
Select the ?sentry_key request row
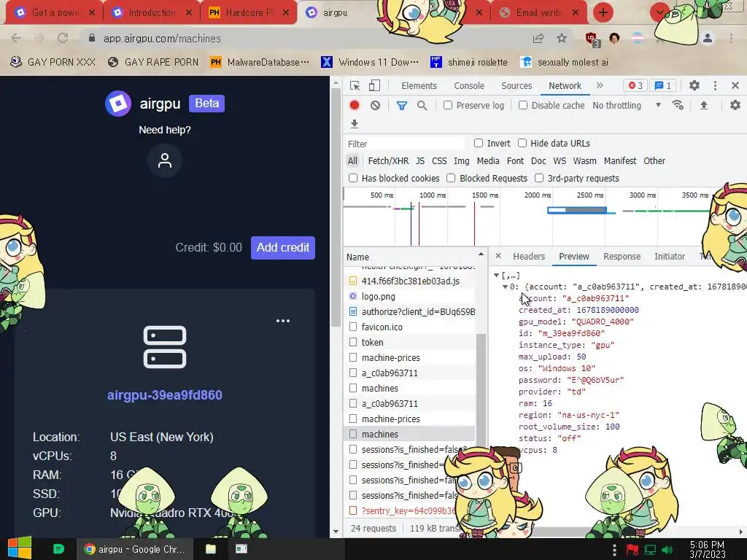point(400,510)
